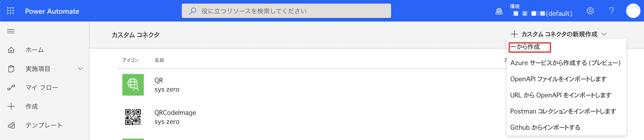Open the app launcher waffle icon
Viewport: 644px width, 140px height.
click(11, 11)
